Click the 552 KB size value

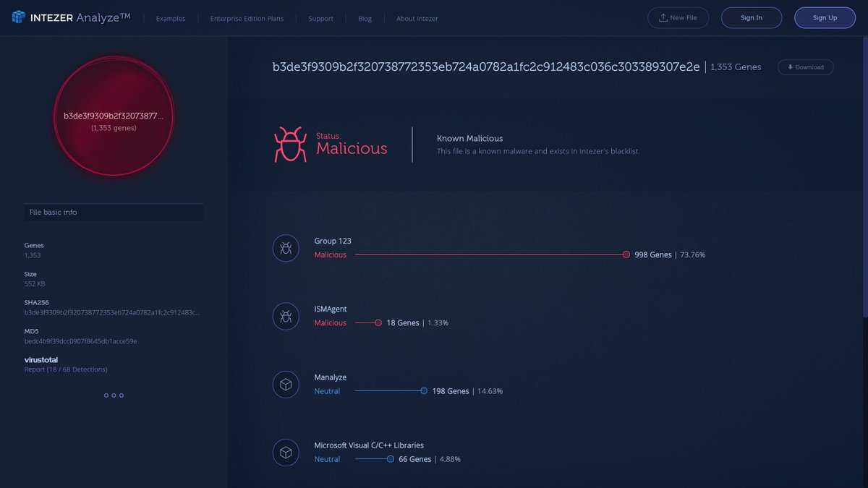coord(35,283)
